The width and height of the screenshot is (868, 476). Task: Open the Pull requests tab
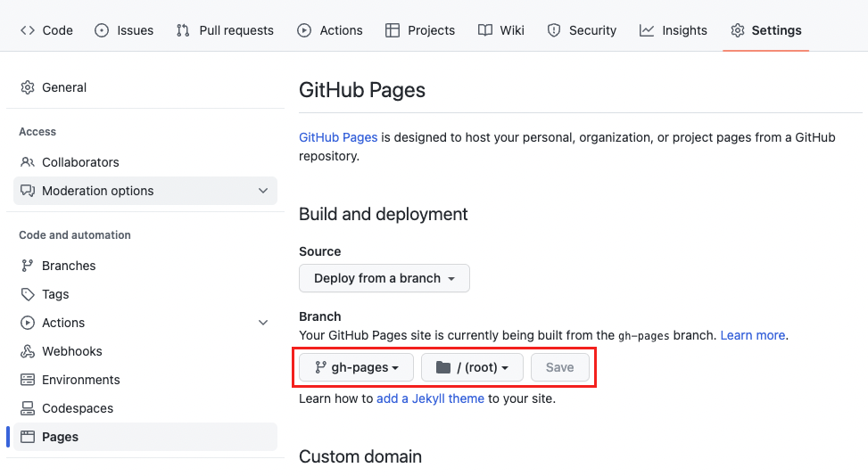225,30
